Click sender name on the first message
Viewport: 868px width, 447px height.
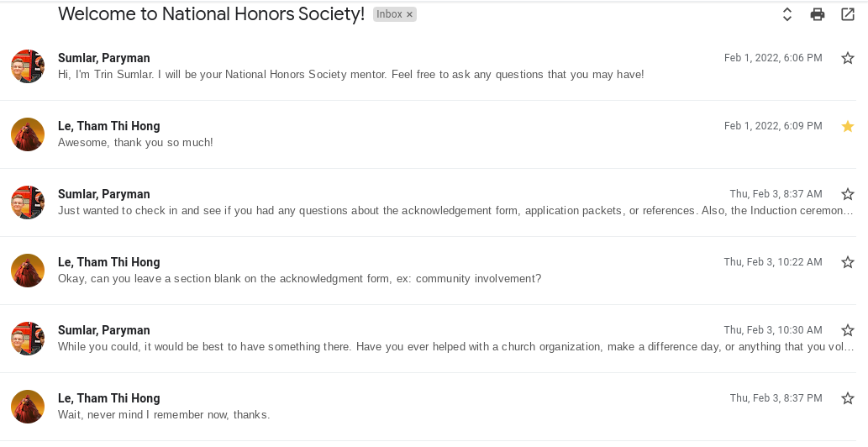(104, 58)
